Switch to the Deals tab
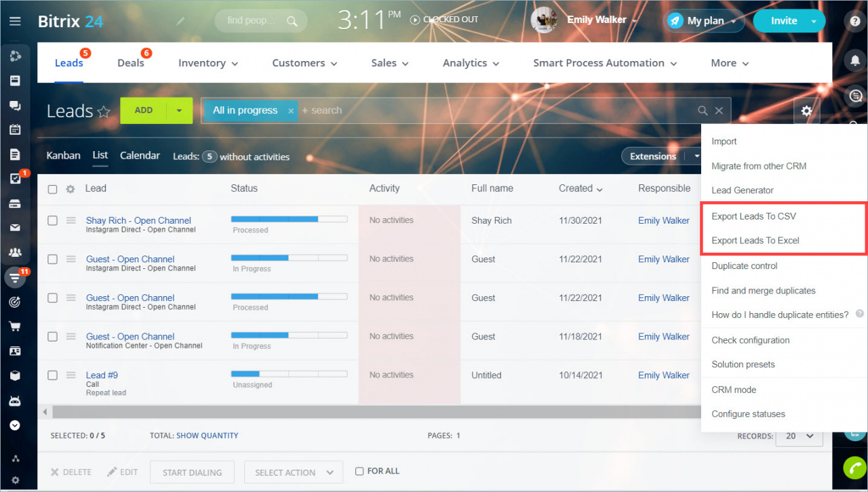 (x=131, y=63)
